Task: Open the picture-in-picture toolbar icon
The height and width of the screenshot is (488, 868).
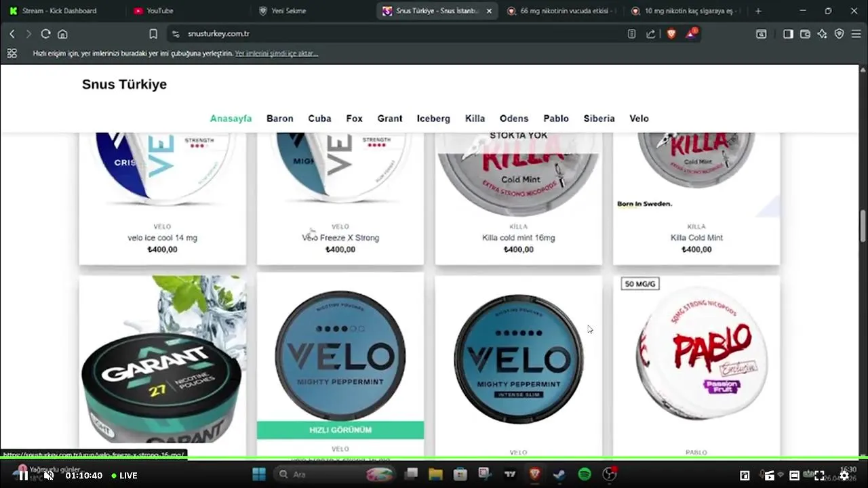Action: tap(762, 34)
